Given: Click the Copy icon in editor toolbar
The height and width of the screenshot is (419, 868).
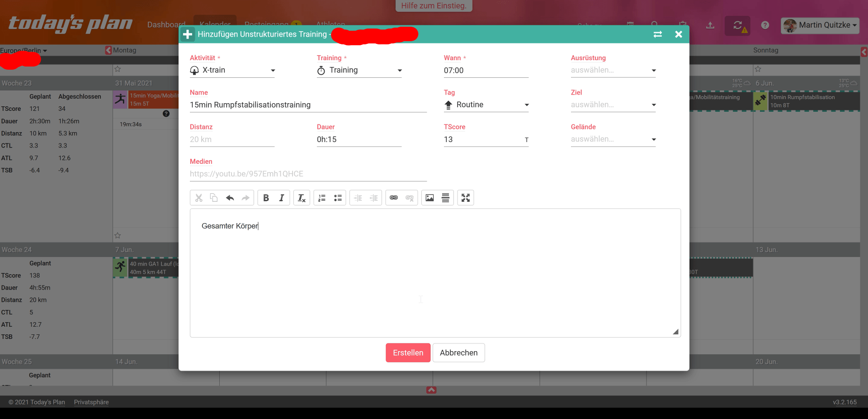Looking at the screenshot, I should pyautogui.click(x=214, y=198).
